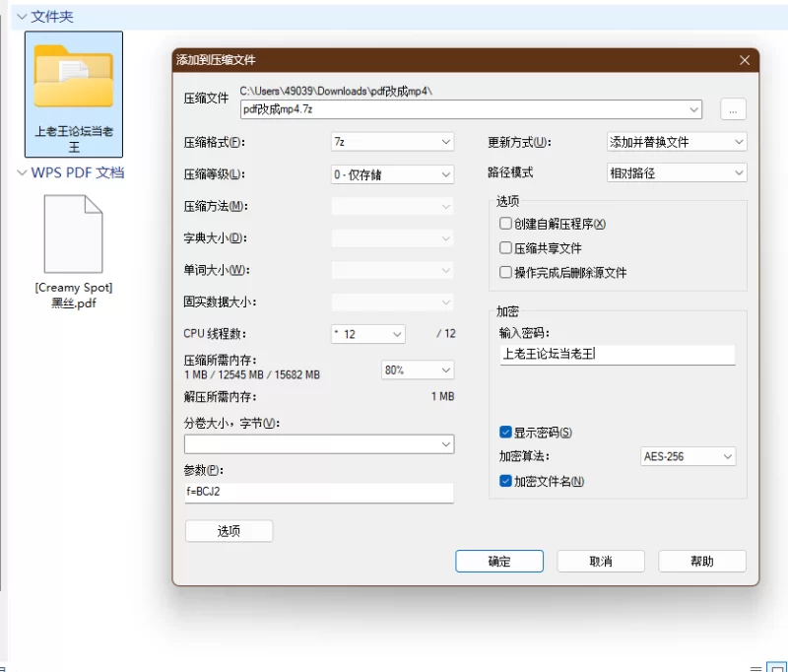This screenshot has width=788, height=672.
Task: Open the 压缩等级 dropdown
Action: [x=392, y=174]
